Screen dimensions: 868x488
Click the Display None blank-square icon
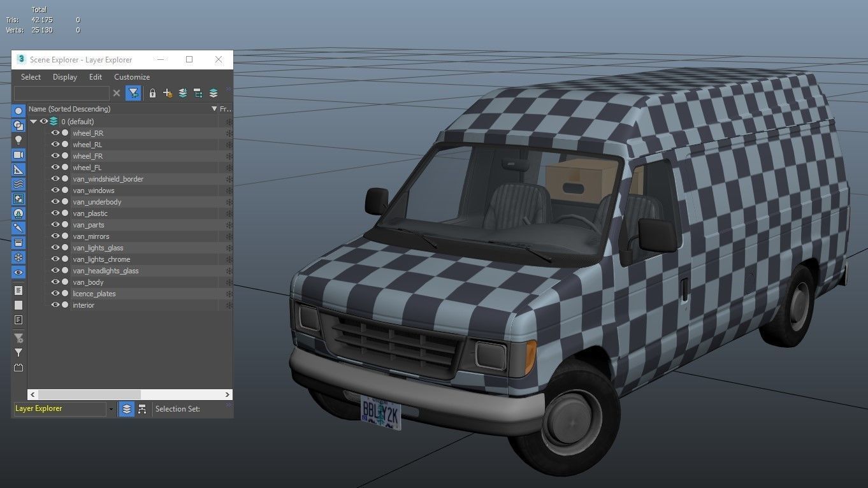[x=18, y=305]
